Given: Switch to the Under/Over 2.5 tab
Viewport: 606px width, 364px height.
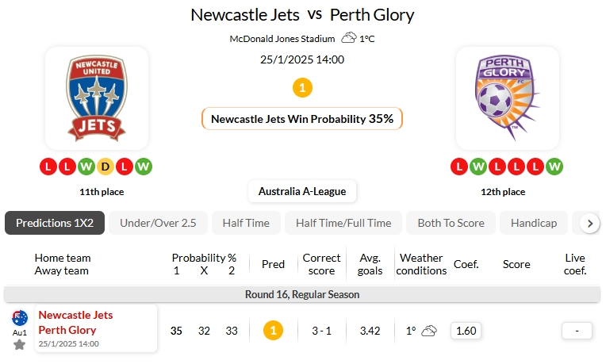Looking at the screenshot, I should pos(158,223).
